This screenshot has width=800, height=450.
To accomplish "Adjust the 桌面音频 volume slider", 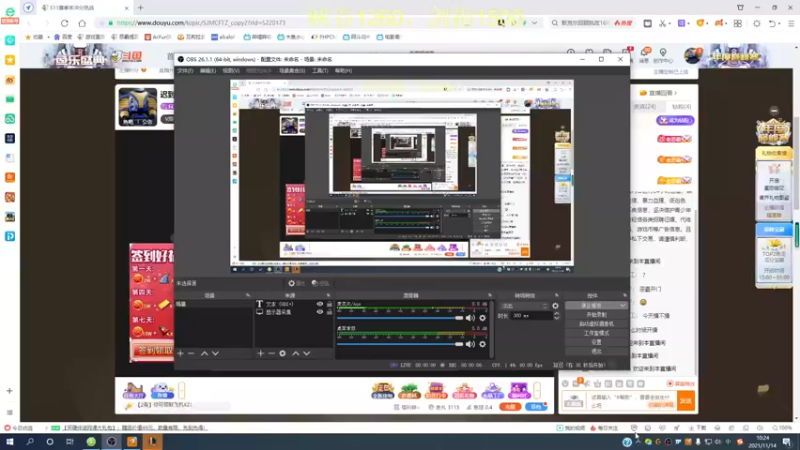I will pos(400,344).
